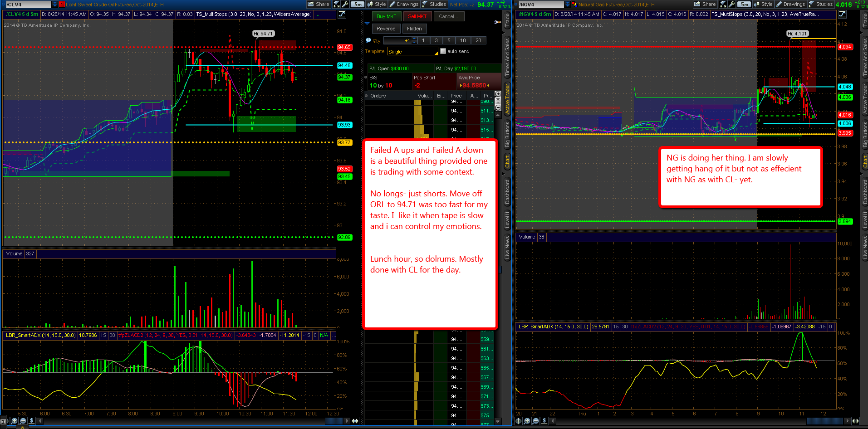Open the Template Single dropdown
The height and width of the screenshot is (429, 868).
click(x=413, y=52)
